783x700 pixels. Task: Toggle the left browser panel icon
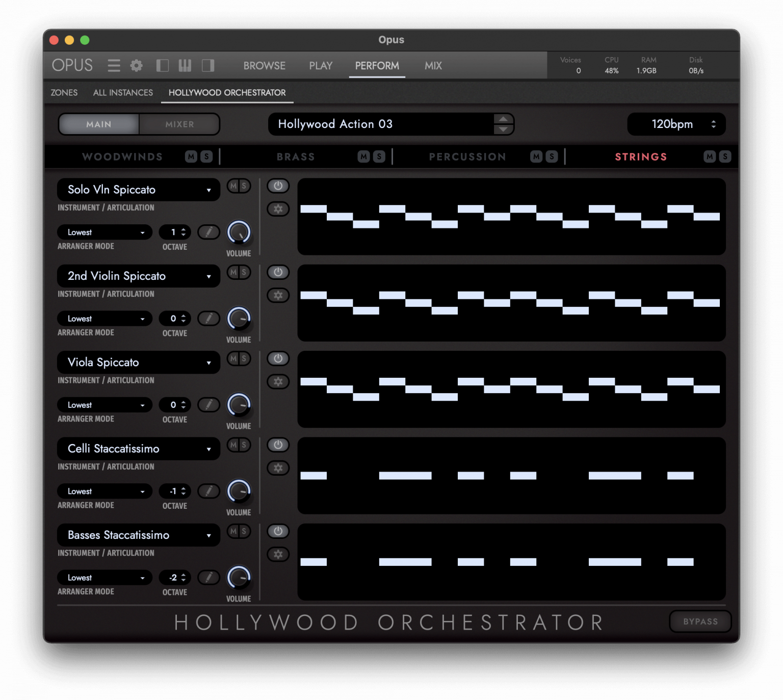(162, 65)
